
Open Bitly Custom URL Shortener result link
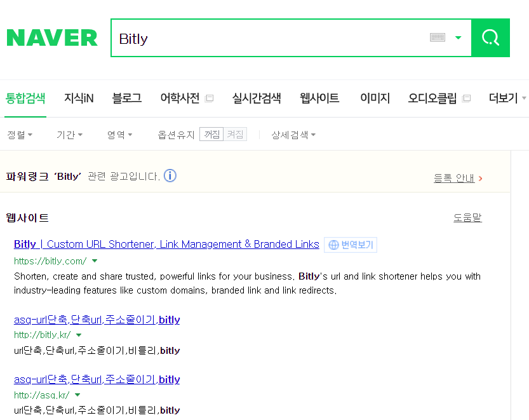(166, 244)
